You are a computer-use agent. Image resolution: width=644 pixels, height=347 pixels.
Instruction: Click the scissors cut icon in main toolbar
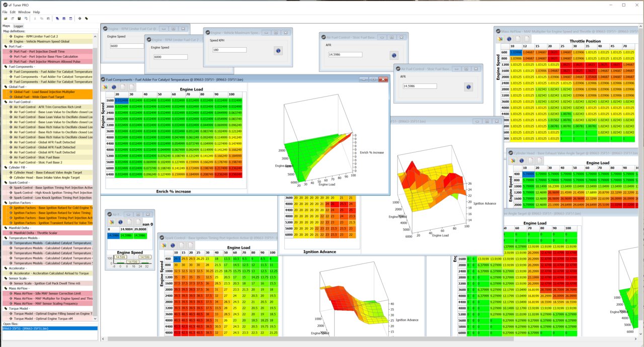35,18
